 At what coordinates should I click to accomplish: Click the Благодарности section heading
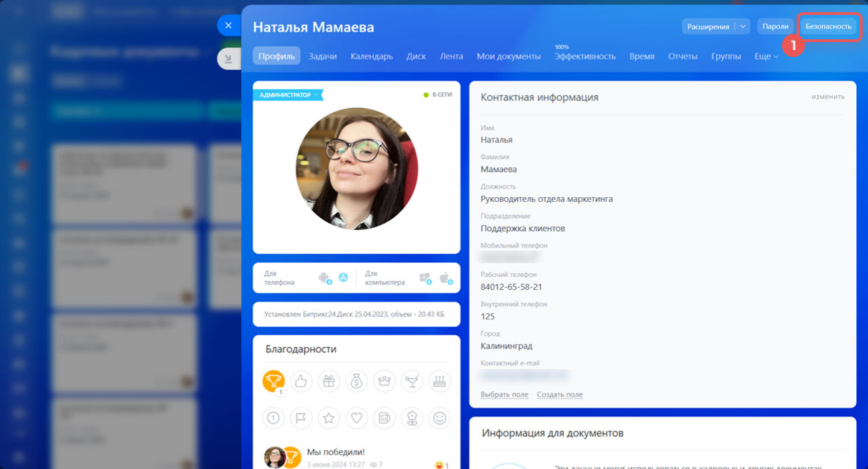(x=301, y=349)
